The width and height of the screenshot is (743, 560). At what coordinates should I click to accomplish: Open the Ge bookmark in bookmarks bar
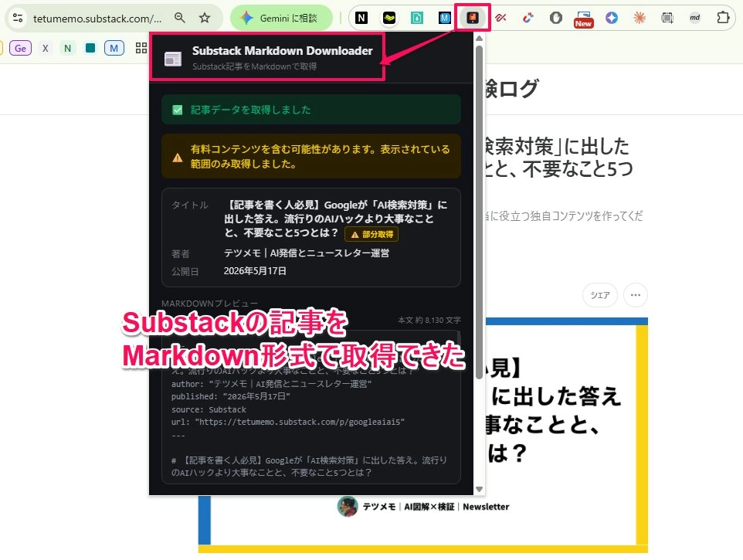(x=20, y=48)
